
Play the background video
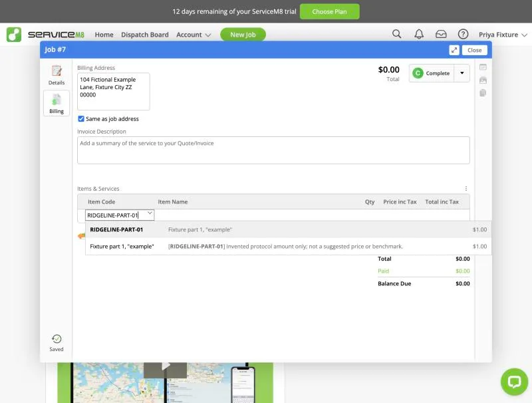[165, 366]
